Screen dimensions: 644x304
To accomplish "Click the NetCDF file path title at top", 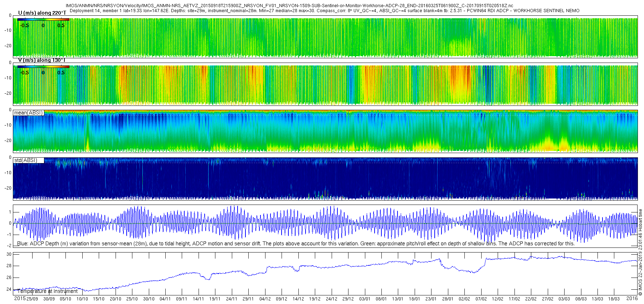I will 289,6.
